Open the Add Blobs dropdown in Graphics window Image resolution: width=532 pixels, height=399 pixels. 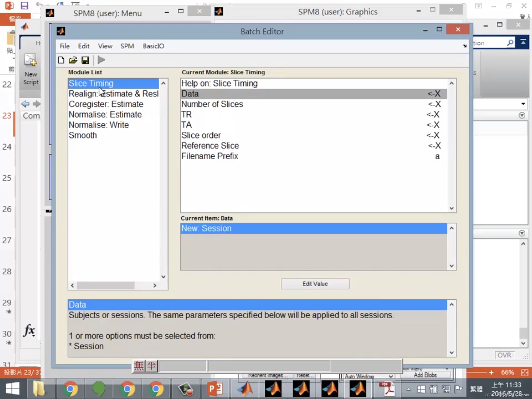[425, 375]
